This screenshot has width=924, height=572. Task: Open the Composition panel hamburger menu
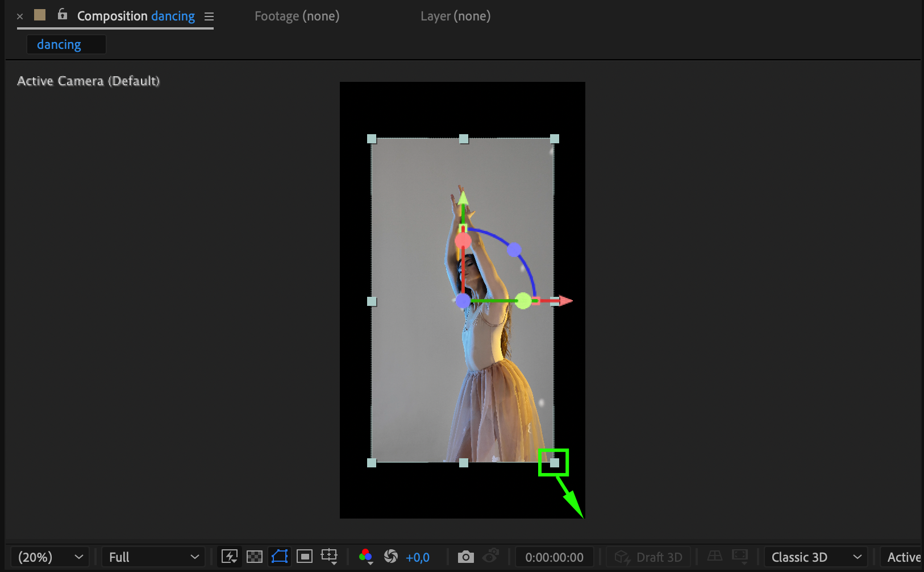pos(209,16)
